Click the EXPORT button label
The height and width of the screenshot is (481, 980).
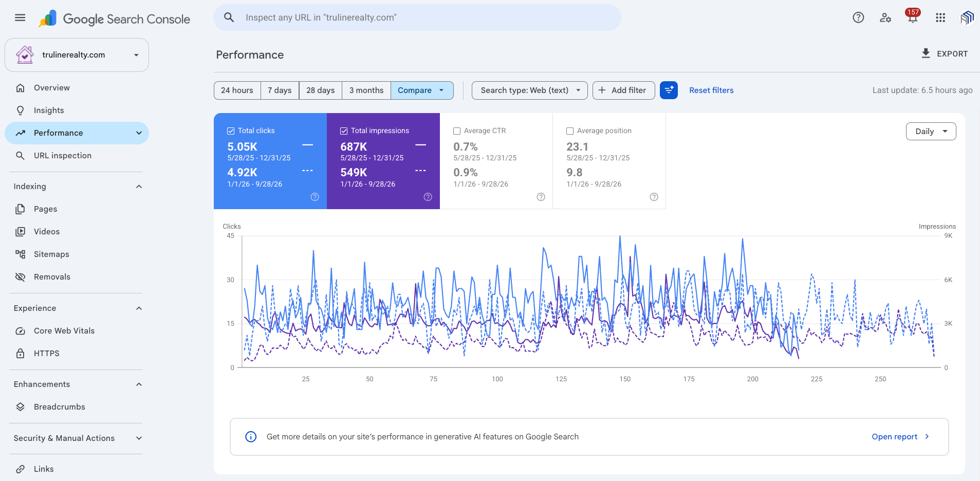952,54
